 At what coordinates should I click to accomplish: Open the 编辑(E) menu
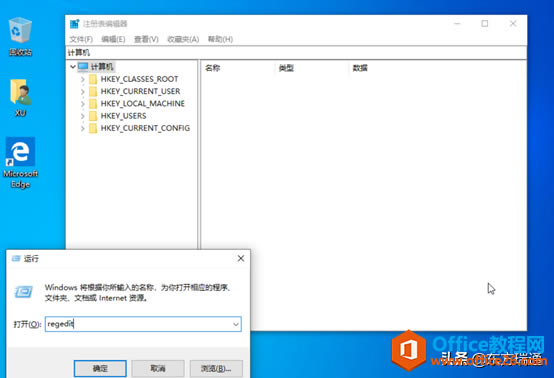113,39
